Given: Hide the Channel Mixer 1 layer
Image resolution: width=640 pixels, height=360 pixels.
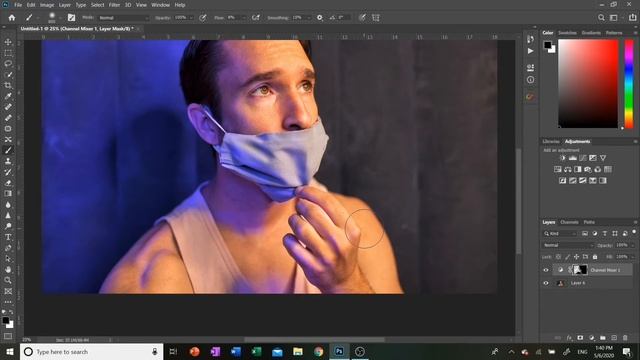Looking at the screenshot, I should coord(546,270).
